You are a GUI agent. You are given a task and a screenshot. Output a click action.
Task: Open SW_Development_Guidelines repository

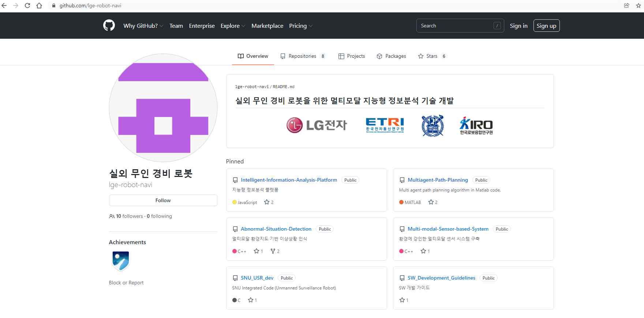point(441,278)
